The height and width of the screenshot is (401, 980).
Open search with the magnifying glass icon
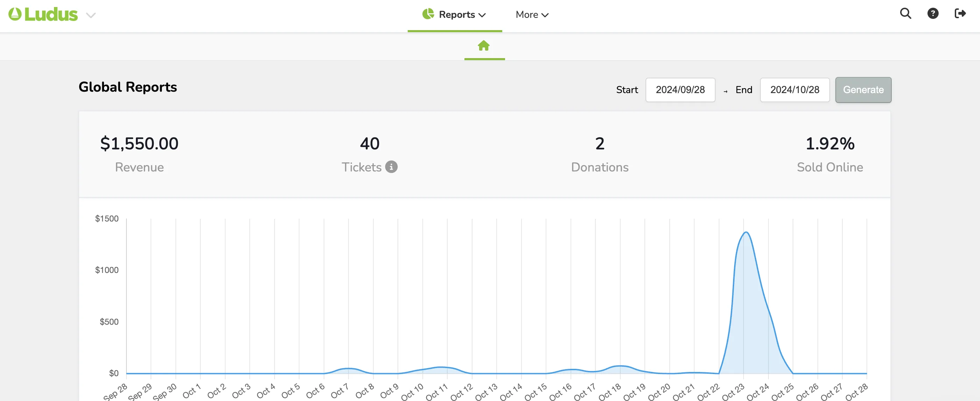click(905, 14)
